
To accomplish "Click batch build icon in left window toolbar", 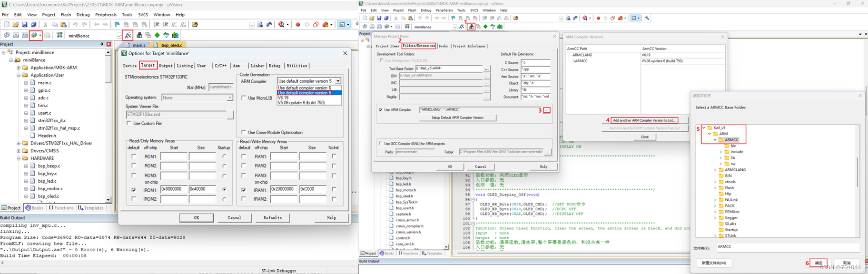I will point(34,35).
